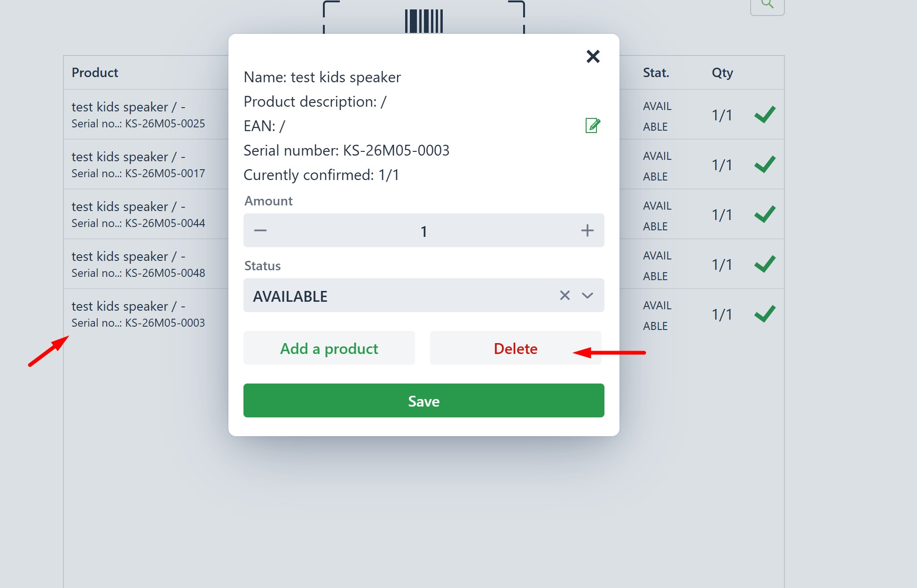Click the checkmark for serial KS-26M05-0003

pyautogui.click(x=765, y=314)
